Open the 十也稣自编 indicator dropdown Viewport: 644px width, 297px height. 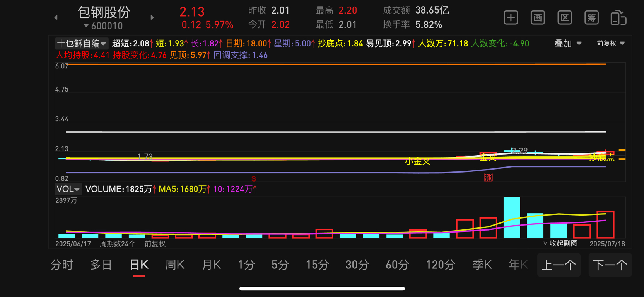(81, 44)
